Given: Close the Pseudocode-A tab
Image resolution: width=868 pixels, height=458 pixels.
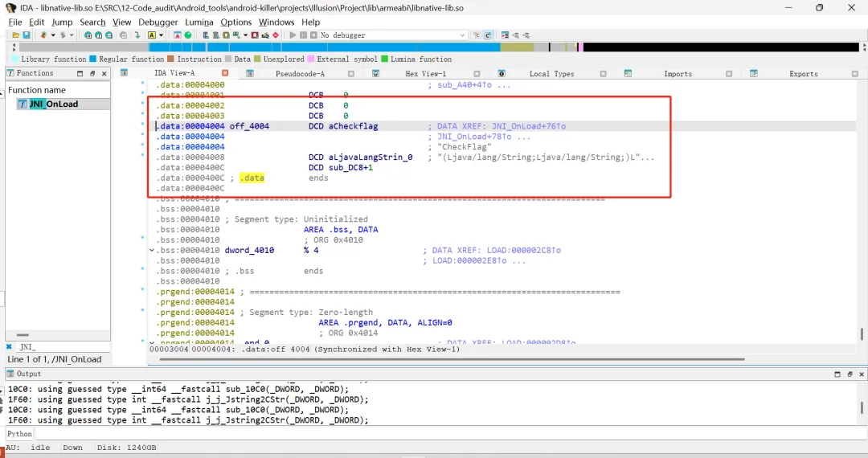Looking at the screenshot, I should [351, 74].
